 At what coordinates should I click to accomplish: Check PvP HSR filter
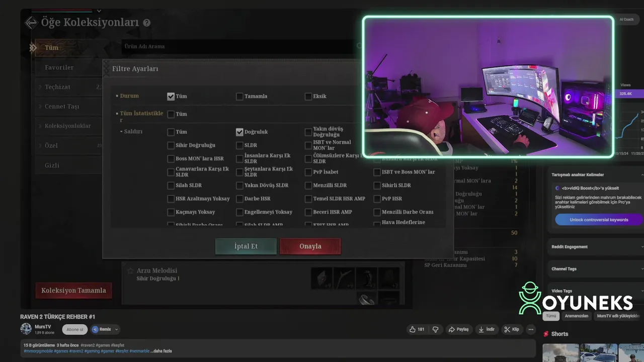pyautogui.click(x=377, y=199)
